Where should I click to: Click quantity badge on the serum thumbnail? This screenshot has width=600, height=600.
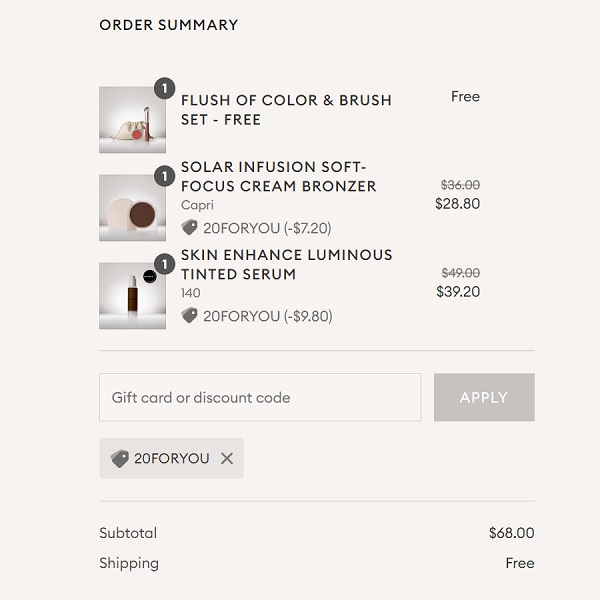point(165,264)
